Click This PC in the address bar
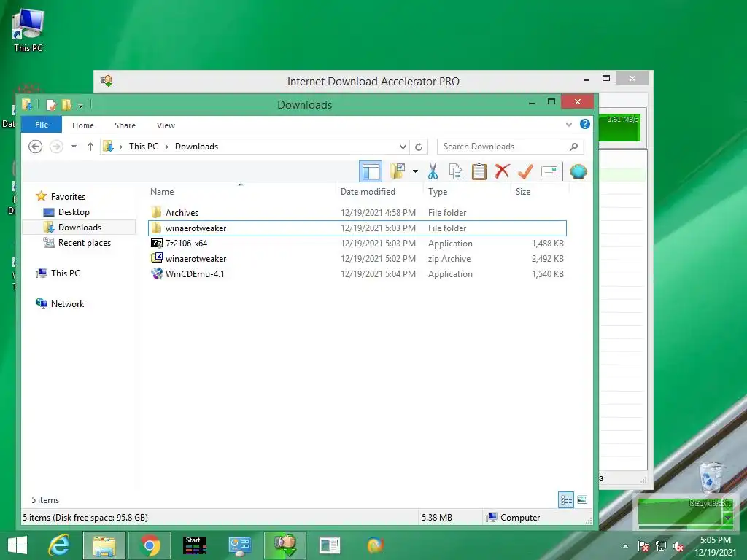This screenshot has height=560, width=747. coord(144,146)
